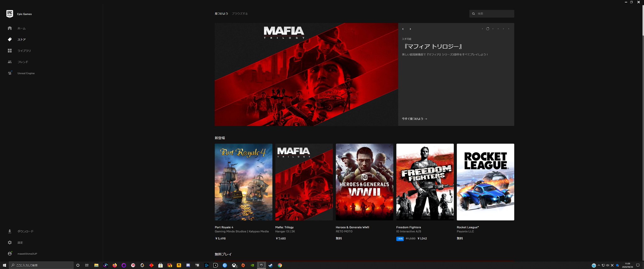Image resolution: width=644 pixels, height=269 pixels.
Task: Open Firefox from the taskbar
Action: click(x=115, y=265)
